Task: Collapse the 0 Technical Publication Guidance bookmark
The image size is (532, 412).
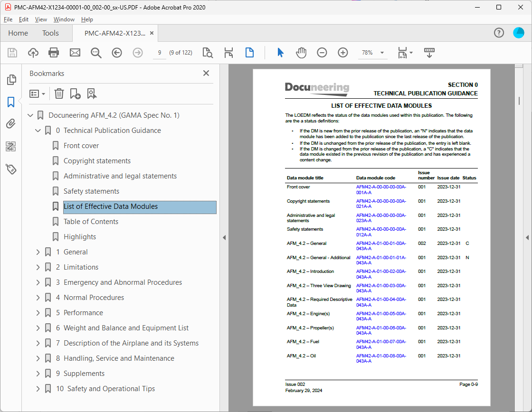Action: click(38, 131)
